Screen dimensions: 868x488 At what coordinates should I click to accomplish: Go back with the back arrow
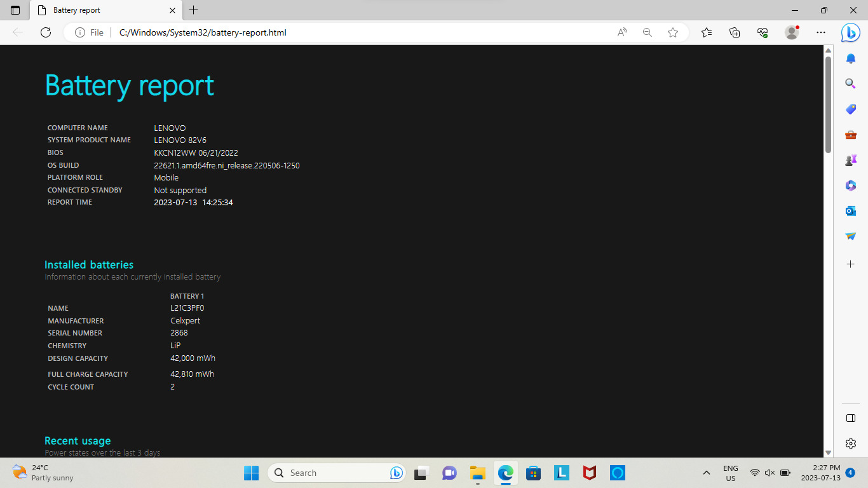[18, 32]
